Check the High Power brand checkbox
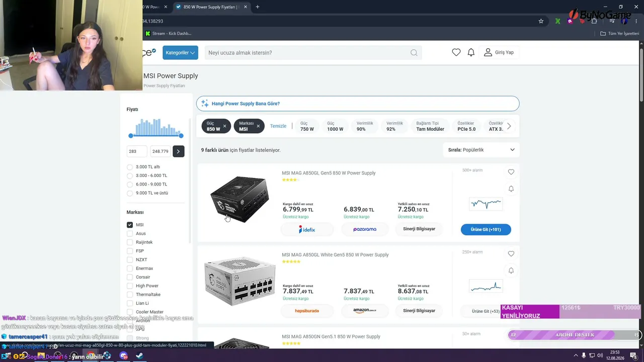 (x=130, y=286)
